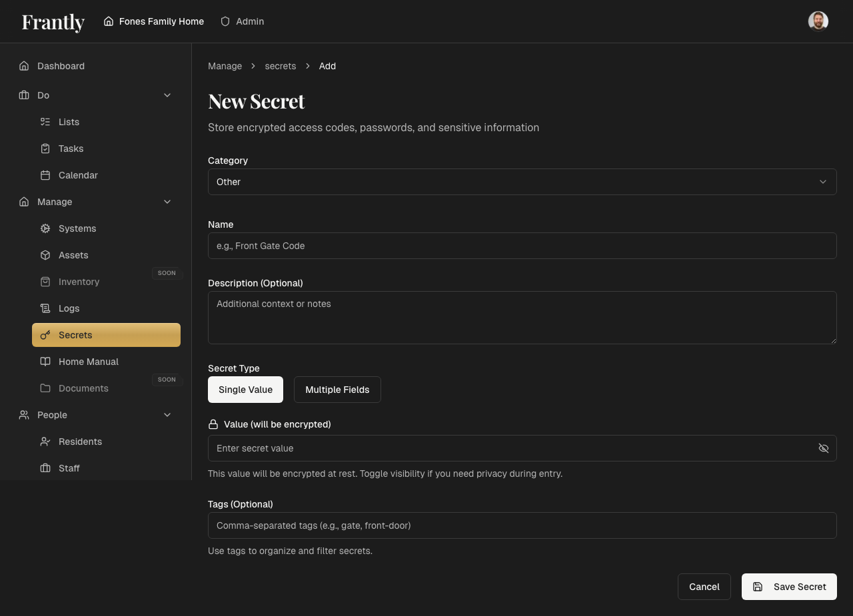Image resolution: width=853 pixels, height=616 pixels.
Task: Open Secrets via the key icon
Action: 45,335
